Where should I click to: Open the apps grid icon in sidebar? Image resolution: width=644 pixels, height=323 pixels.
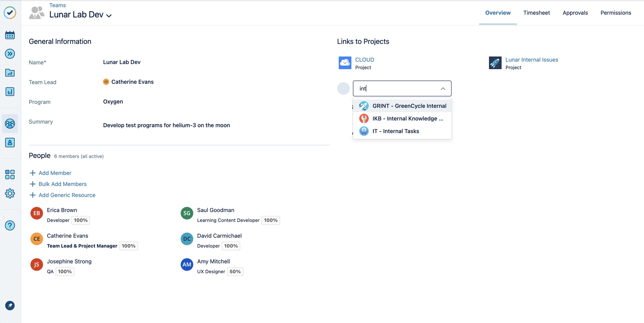click(x=10, y=174)
